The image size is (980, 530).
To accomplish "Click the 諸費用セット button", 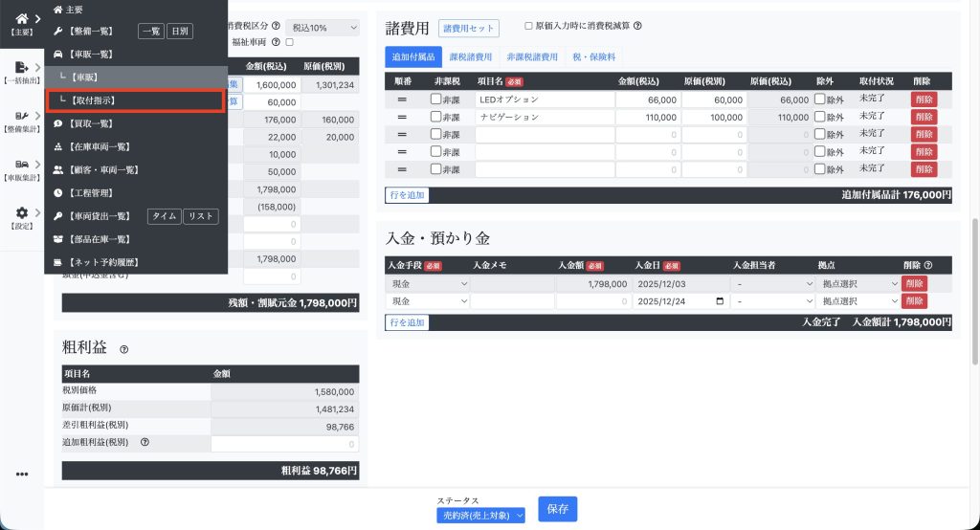I will pos(468,29).
